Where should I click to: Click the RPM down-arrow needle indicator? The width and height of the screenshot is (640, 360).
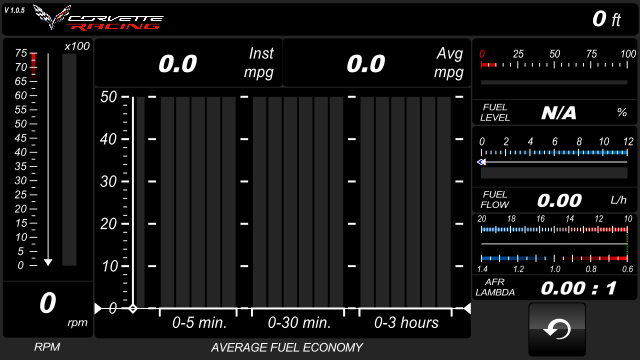[x=48, y=262]
